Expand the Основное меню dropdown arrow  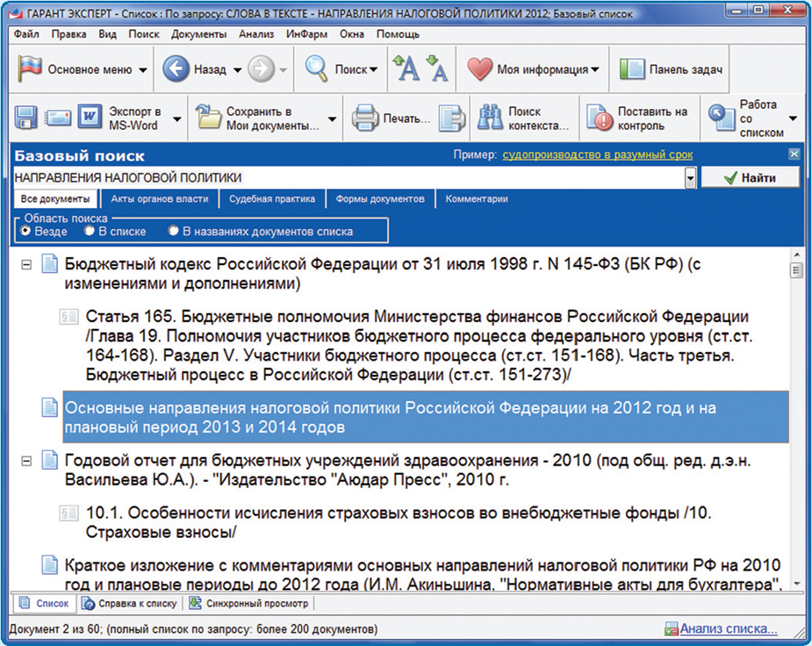point(144,69)
